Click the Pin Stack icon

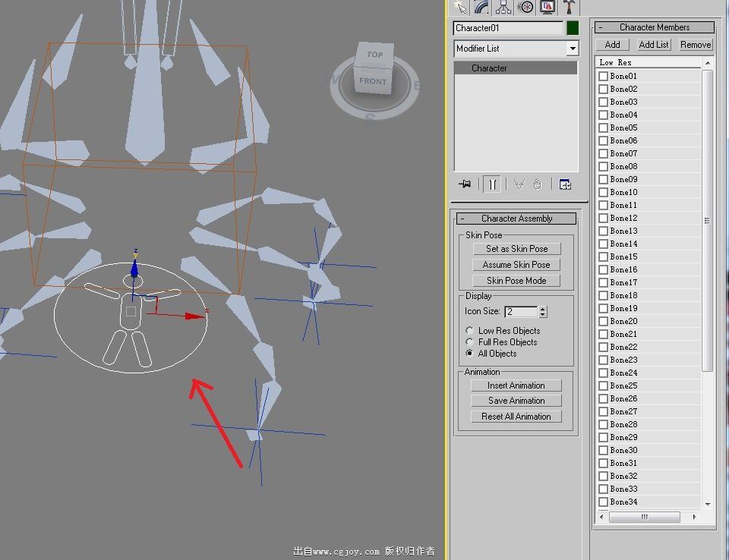click(x=465, y=184)
